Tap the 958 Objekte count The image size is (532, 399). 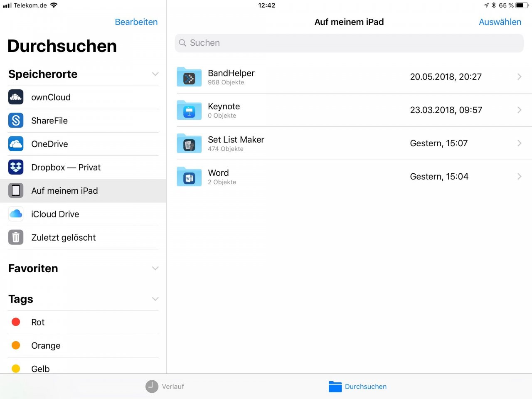[226, 82]
